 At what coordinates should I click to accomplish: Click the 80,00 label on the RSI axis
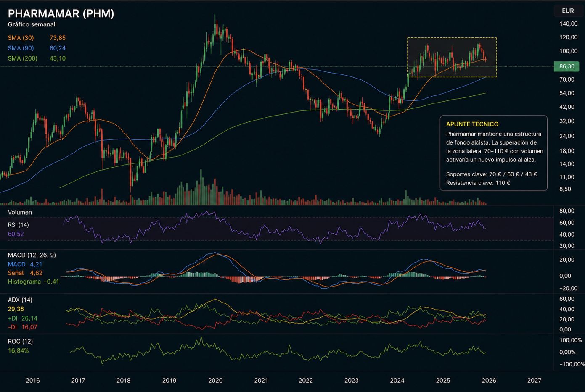pyautogui.click(x=567, y=211)
